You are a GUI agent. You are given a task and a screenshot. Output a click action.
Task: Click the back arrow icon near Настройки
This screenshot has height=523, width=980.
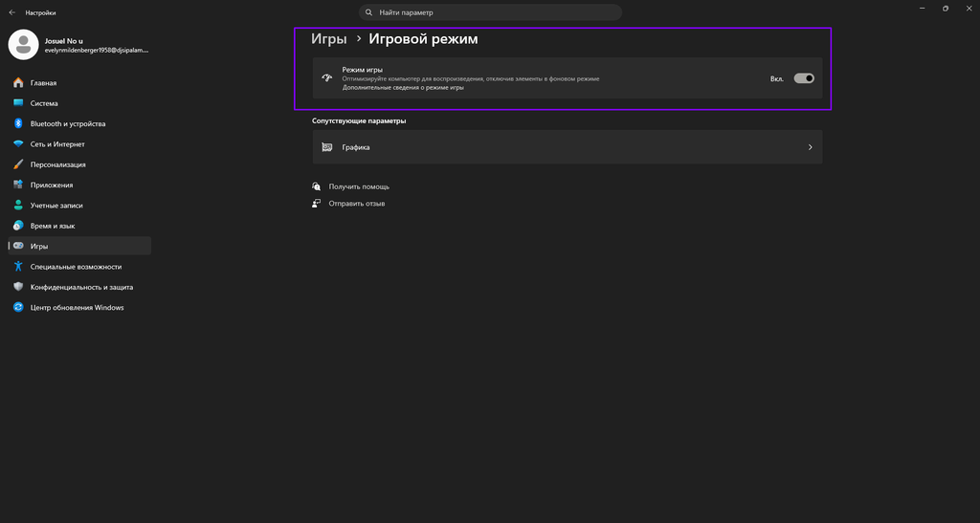pos(11,12)
